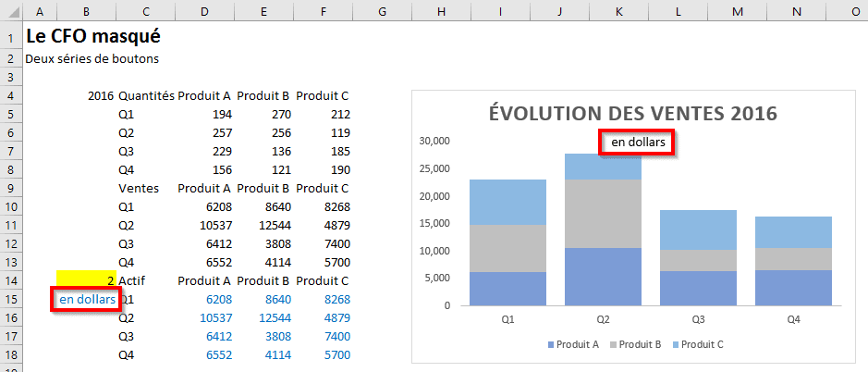This screenshot has height=372, width=868.
Task: Click the "en dollars" text box in chart
Action: pos(637,143)
